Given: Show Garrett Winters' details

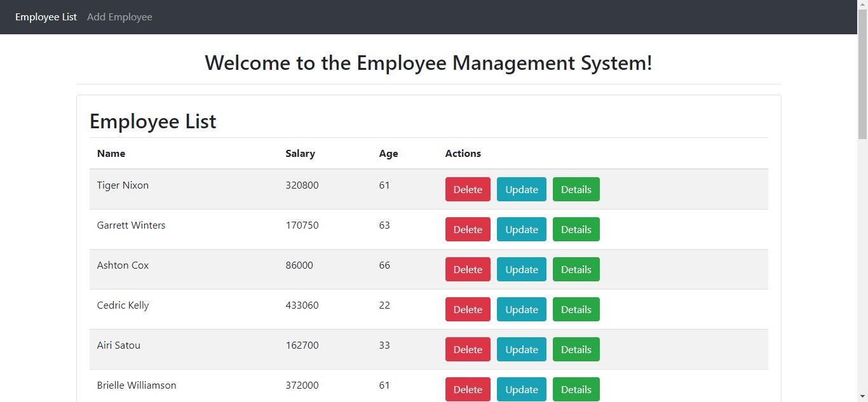Looking at the screenshot, I should point(576,229).
